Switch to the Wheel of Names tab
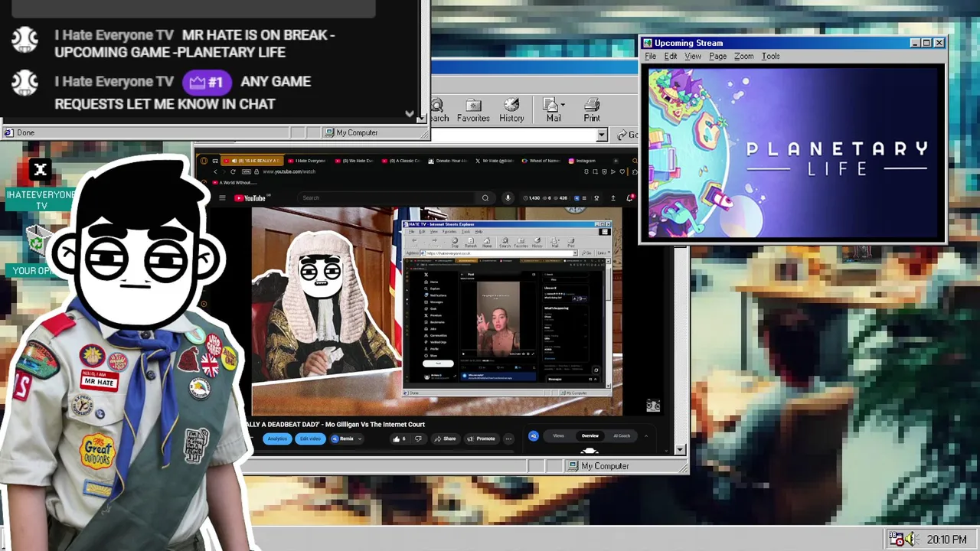This screenshot has width=980, height=551. click(542, 161)
